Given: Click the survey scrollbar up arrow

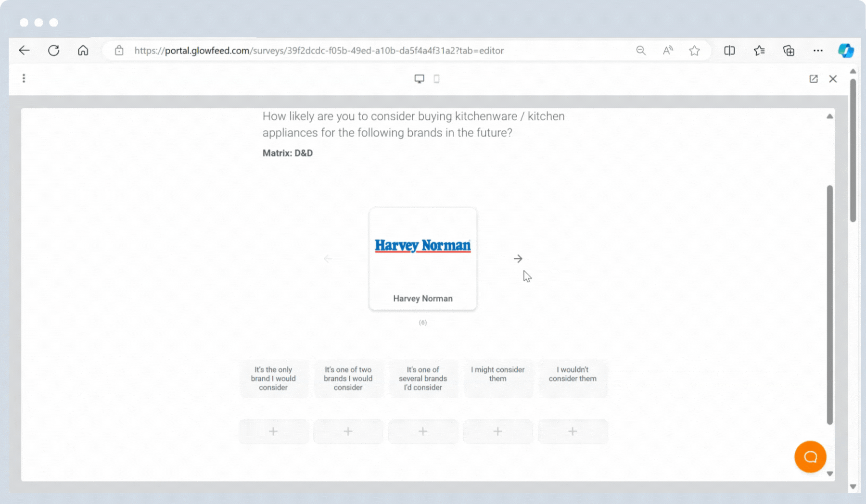Looking at the screenshot, I should [829, 116].
